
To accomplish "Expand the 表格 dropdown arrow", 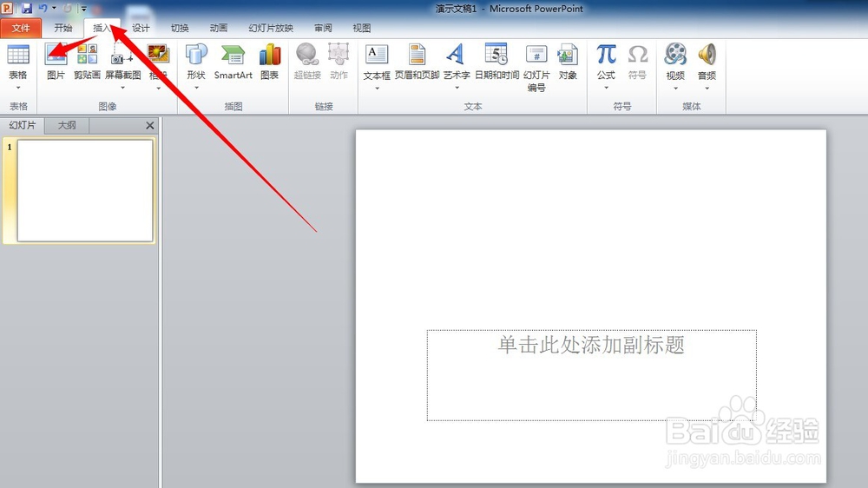I will pos(17,88).
